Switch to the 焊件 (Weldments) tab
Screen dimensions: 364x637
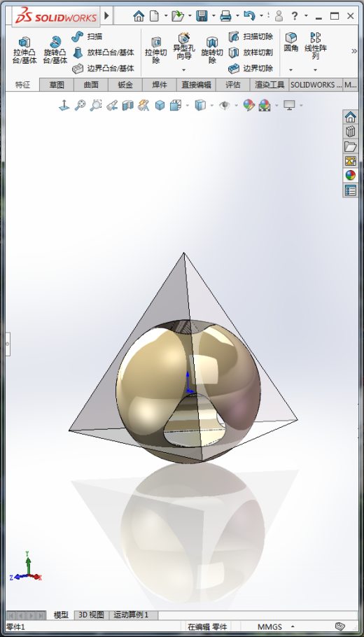pyautogui.click(x=160, y=85)
